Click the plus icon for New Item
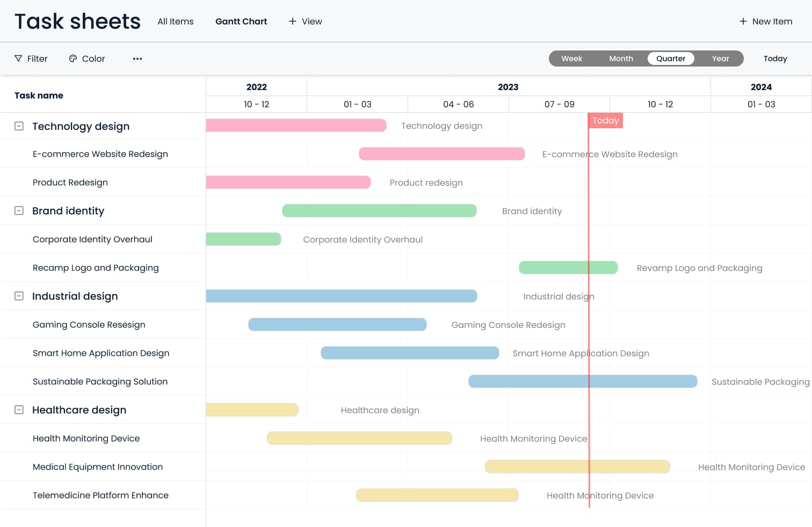The width and height of the screenshot is (812, 527). tap(743, 21)
